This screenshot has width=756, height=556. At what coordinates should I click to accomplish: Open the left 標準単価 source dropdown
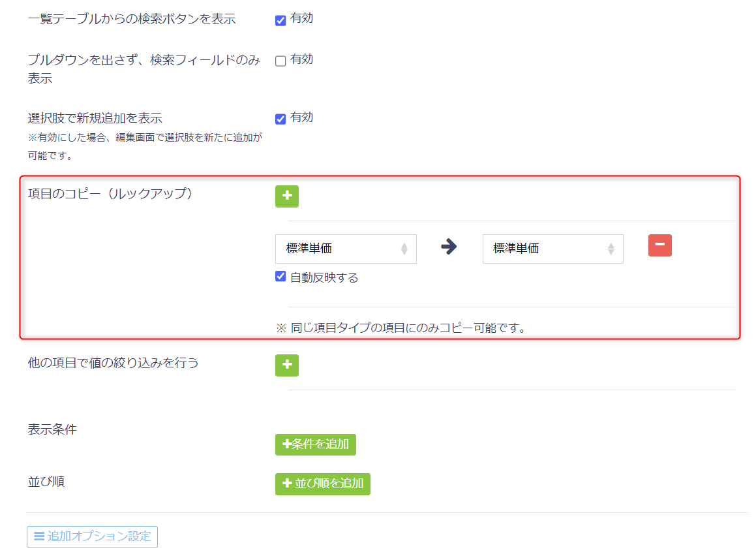point(346,249)
